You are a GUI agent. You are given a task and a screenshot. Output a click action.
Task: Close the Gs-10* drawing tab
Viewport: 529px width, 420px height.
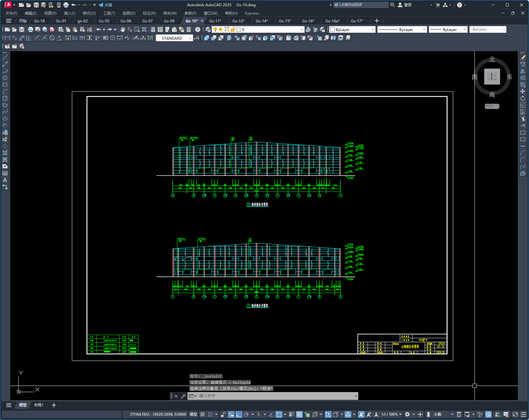[202, 21]
